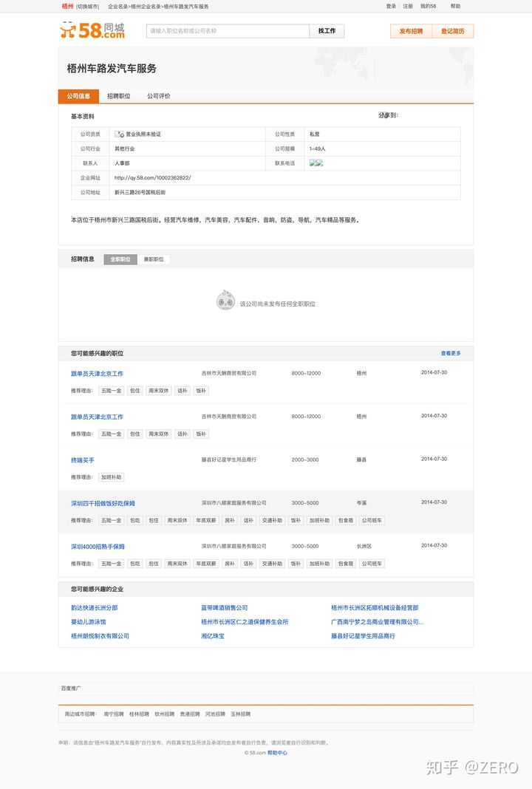Select the 全职职位 tab
This screenshot has height=789, width=532.
(120, 259)
